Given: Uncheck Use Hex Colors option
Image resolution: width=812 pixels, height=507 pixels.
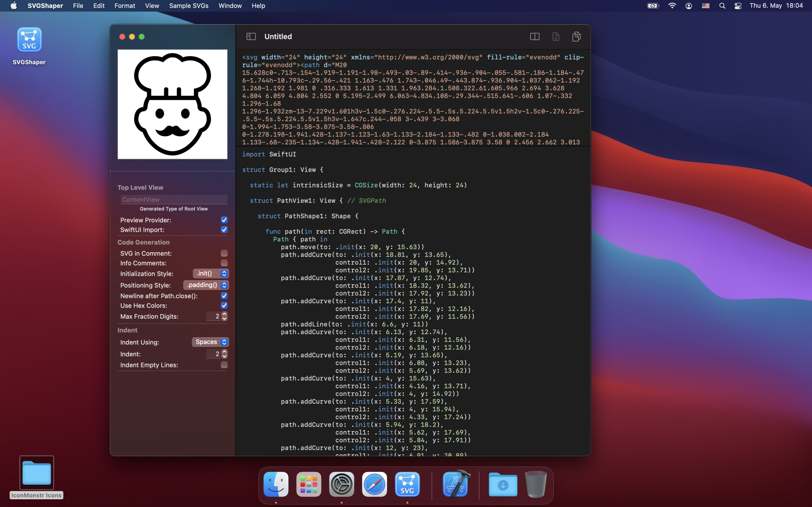Looking at the screenshot, I should point(224,305).
